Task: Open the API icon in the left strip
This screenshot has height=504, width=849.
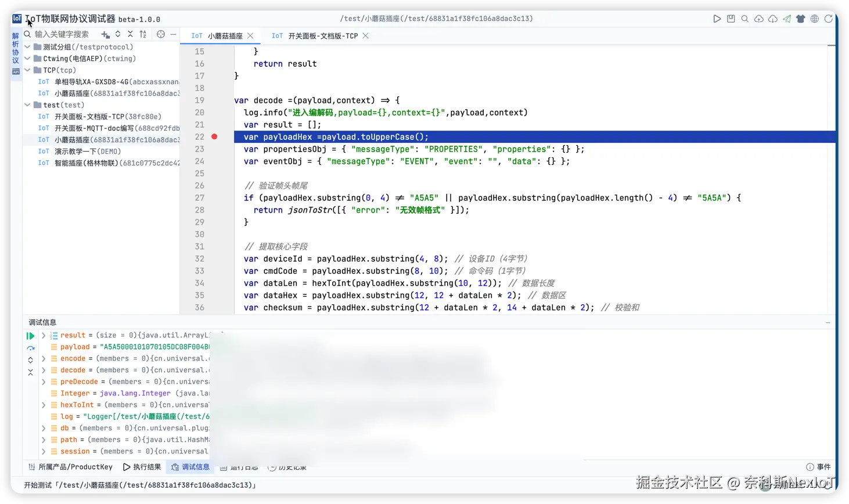Action: (x=16, y=71)
